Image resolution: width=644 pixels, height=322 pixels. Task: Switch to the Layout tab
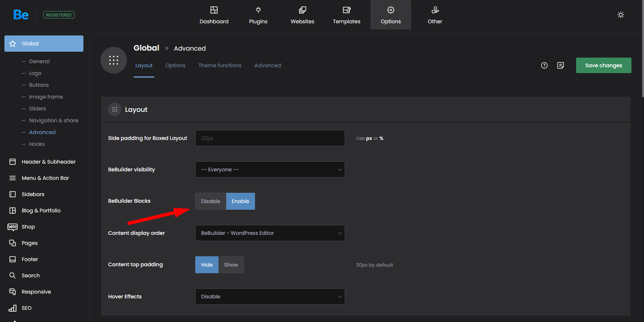144,65
